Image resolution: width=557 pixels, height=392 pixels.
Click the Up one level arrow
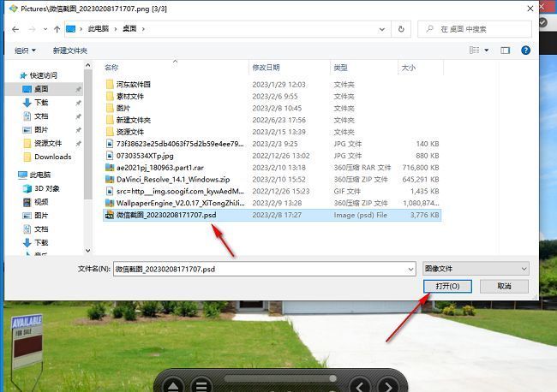(x=57, y=29)
